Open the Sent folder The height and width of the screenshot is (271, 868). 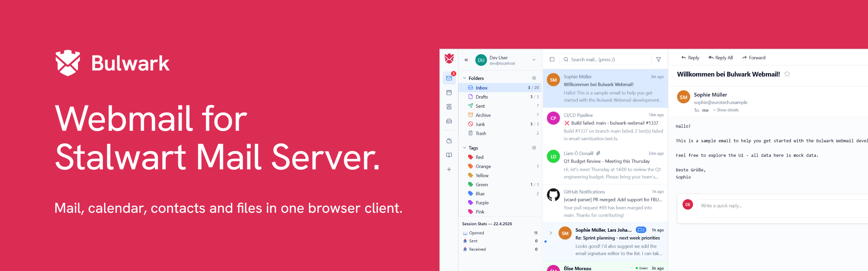pos(500,106)
